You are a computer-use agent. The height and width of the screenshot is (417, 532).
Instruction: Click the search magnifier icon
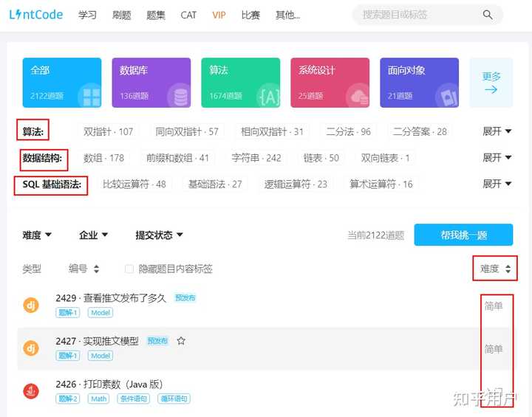[x=487, y=15]
